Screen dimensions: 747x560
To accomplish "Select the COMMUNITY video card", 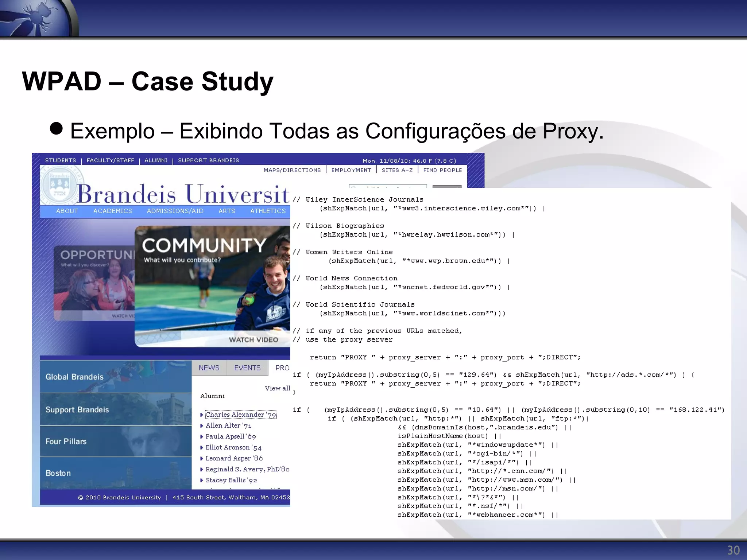I will pyautogui.click(x=212, y=287).
